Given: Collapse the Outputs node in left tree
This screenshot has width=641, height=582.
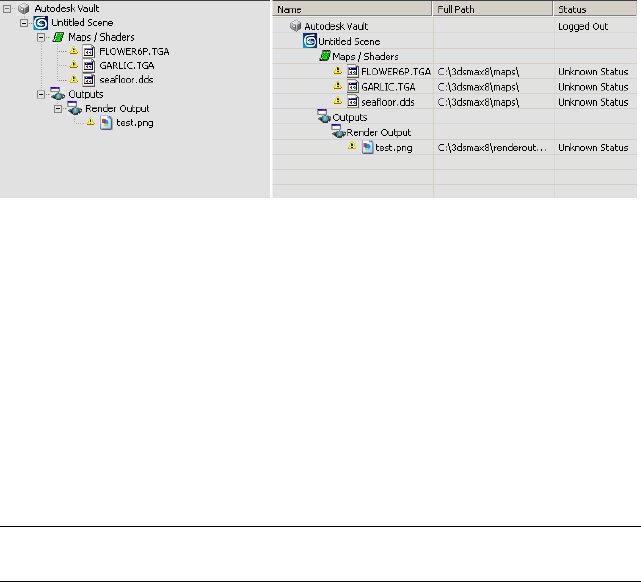Looking at the screenshot, I should point(41,94).
